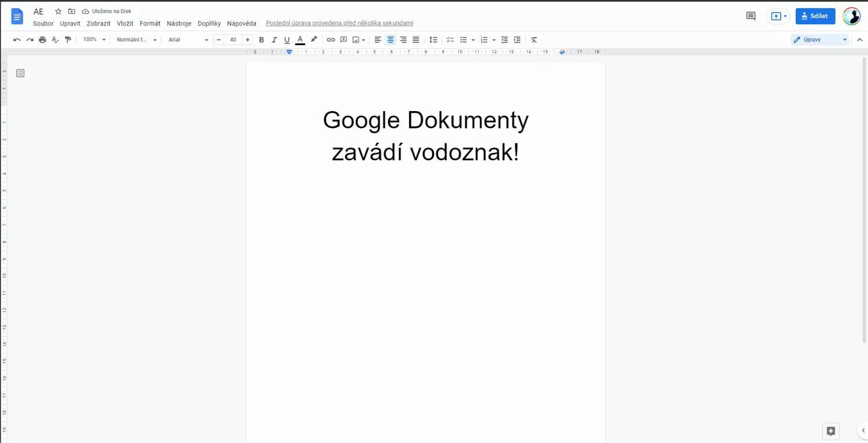868x443 pixels.
Task: Open line and paragraph spacing
Action: click(433, 40)
